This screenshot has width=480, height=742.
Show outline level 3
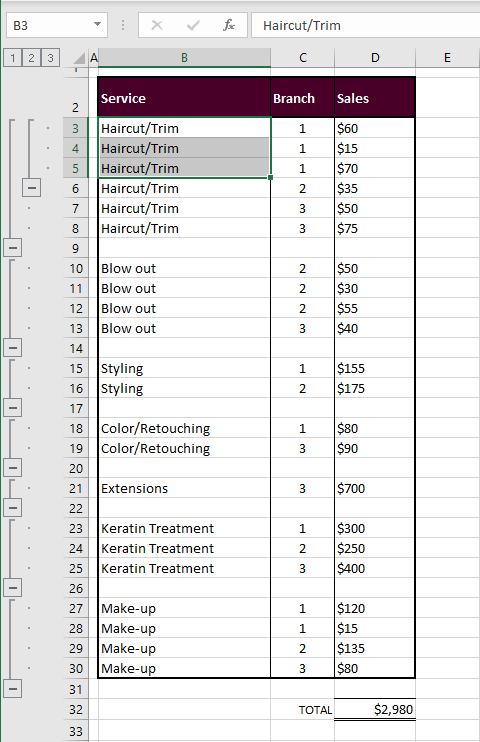(50, 58)
